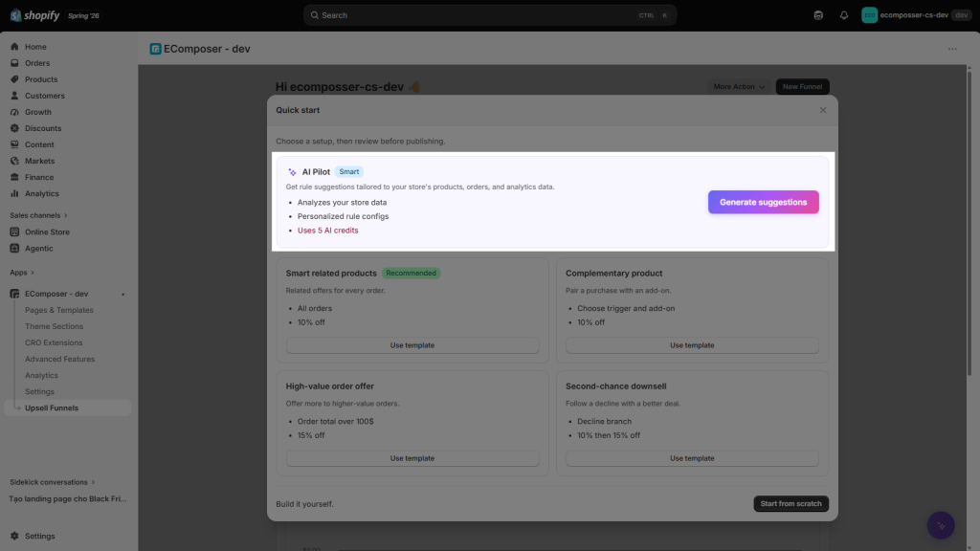Open Customers in the sidebar
Viewport: 980px width, 551px height.
44,96
